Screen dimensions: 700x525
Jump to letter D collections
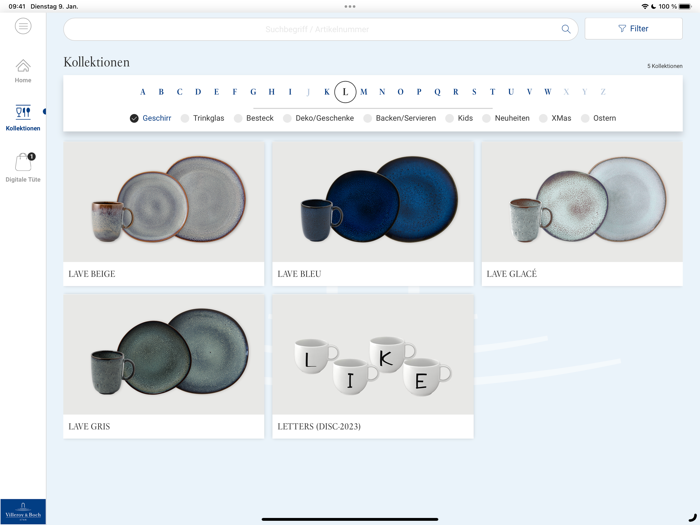[x=198, y=92]
